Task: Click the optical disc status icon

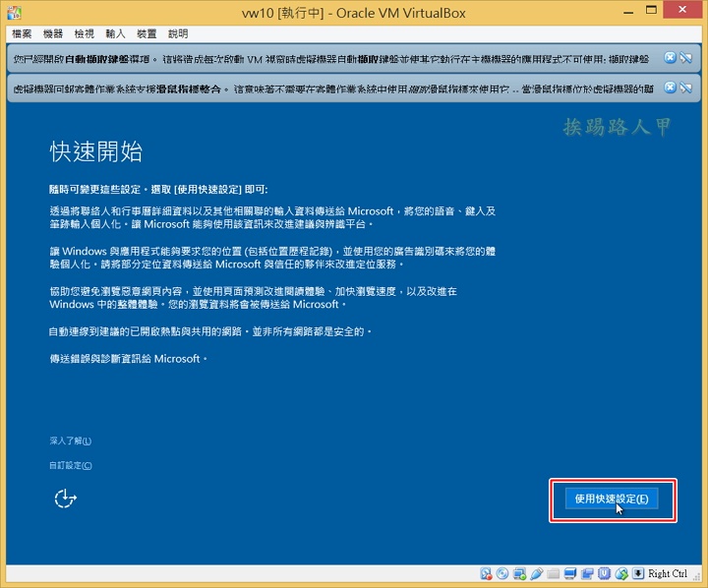Action: point(502,573)
